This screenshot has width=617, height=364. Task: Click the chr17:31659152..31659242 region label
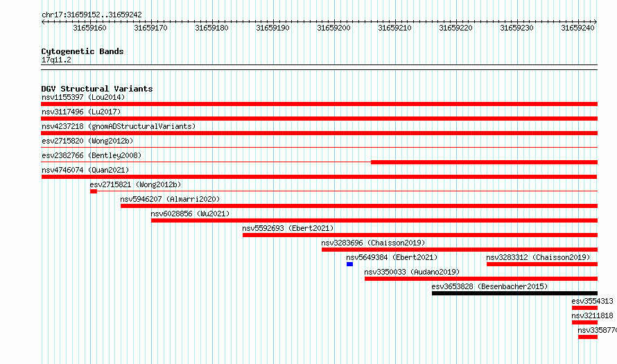coord(92,15)
